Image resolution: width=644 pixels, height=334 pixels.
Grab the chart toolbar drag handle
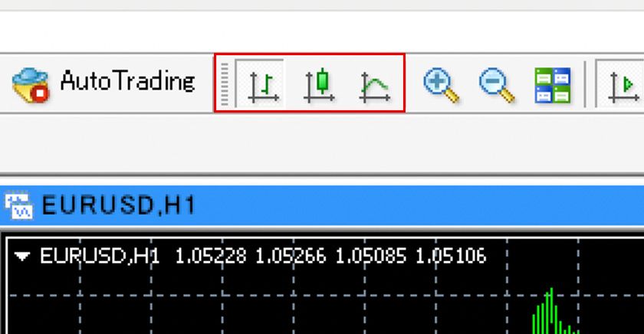(x=224, y=84)
